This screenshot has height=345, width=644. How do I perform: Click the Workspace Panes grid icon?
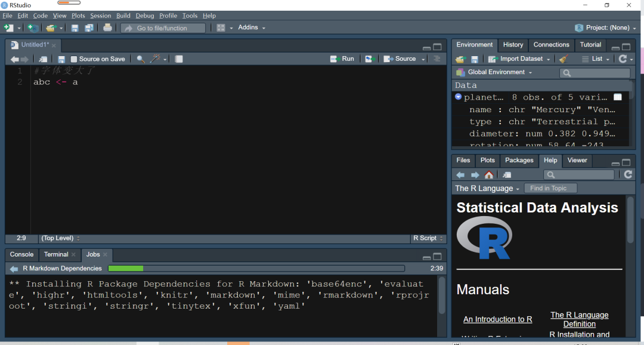coord(221,28)
